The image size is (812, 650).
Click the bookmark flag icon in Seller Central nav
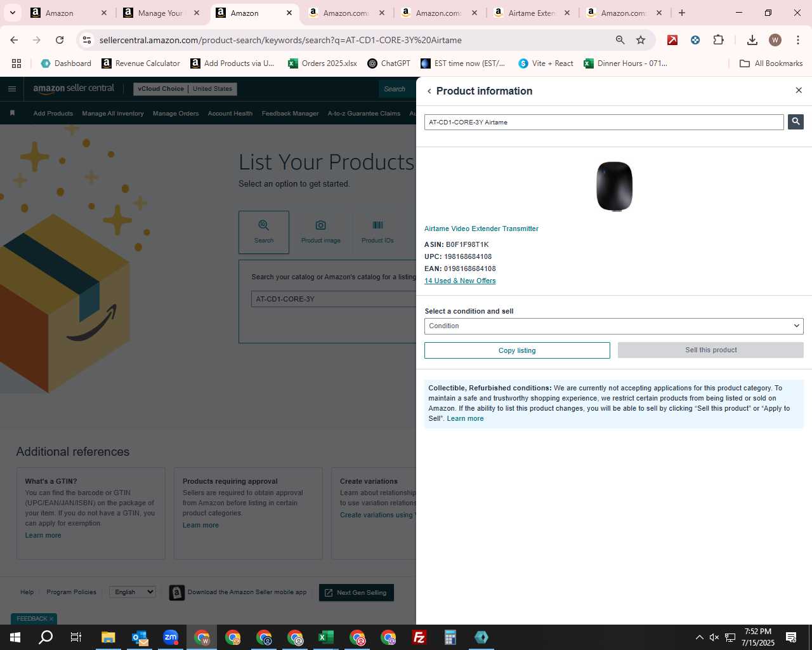click(12, 113)
